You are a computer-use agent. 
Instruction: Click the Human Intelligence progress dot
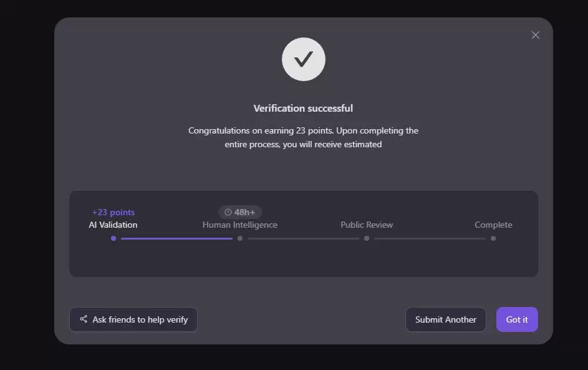pyautogui.click(x=240, y=238)
